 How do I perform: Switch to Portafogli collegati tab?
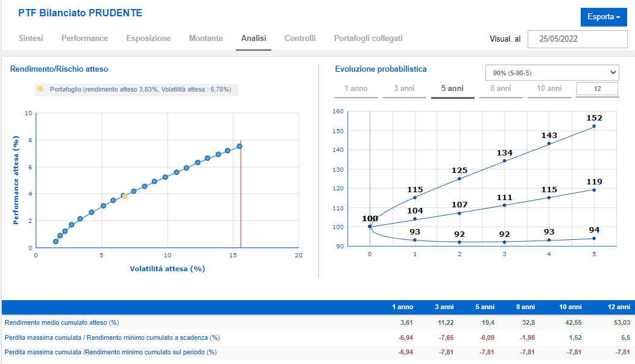[368, 38]
